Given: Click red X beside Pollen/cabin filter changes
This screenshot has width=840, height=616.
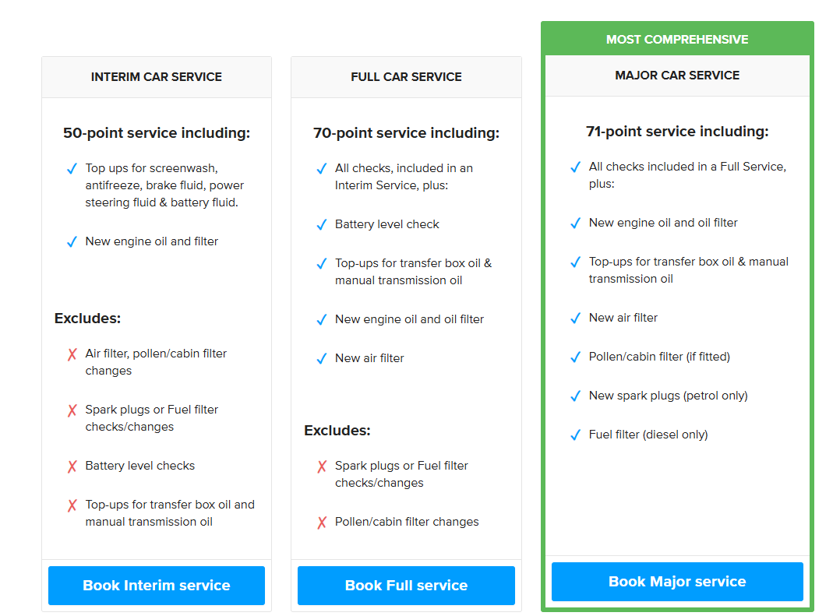Looking at the screenshot, I should (321, 523).
